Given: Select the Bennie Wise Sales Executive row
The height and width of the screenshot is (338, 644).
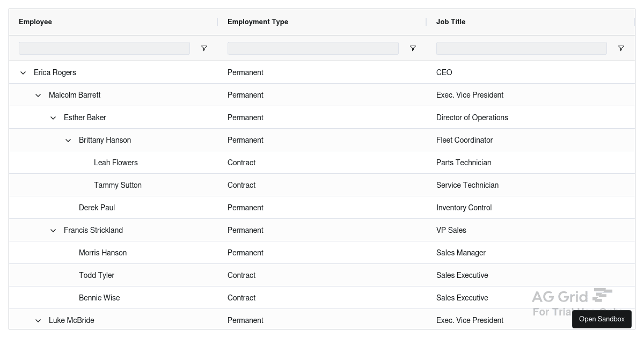Looking at the screenshot, I should point(215,298).
